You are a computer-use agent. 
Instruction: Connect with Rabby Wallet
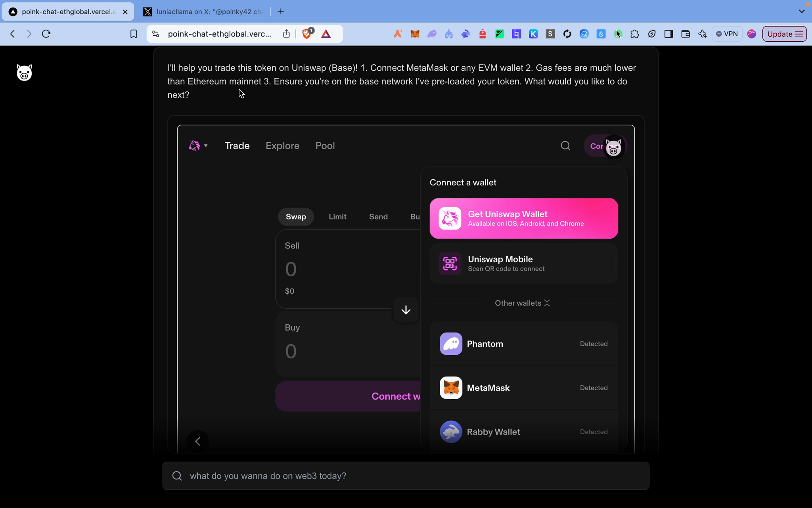[x=523, y=432]
